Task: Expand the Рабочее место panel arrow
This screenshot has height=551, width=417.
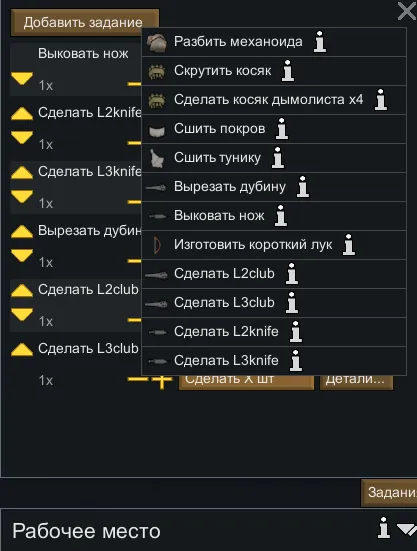Action: pyautogui.click(x=407, y=529)
